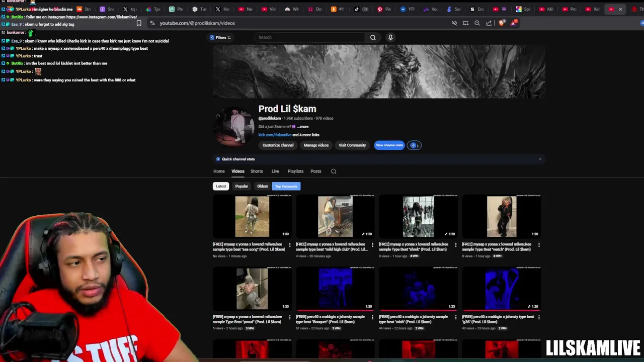Click the bookmark icon beside the address bar
This screenshot has height=362, width=644.
tap(139, 23)
